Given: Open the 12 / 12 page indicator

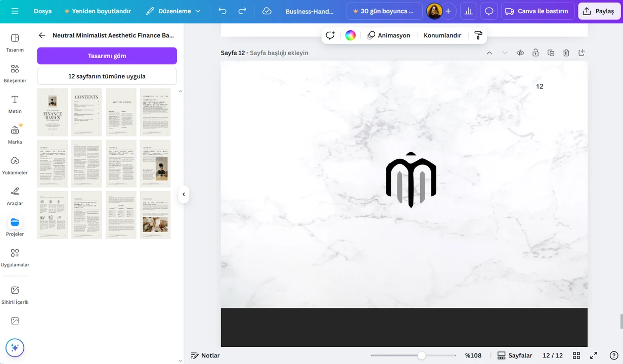Looking at the screenshot, I should click(553, 355).
